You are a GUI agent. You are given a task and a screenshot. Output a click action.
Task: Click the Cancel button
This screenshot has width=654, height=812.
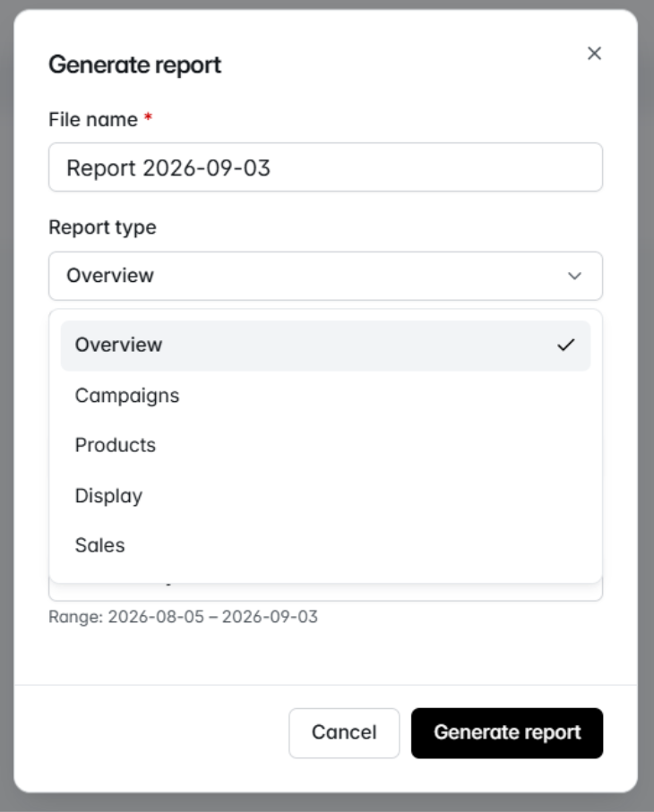(344, 732)
